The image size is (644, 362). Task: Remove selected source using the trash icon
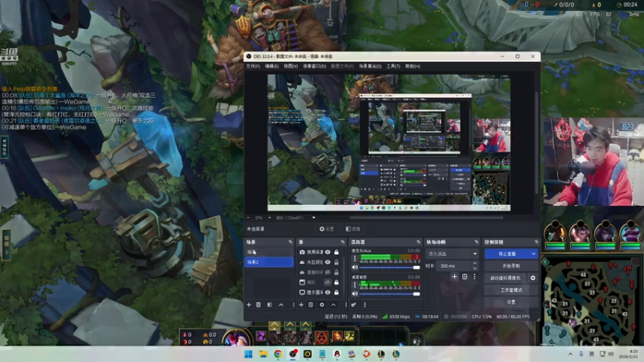pos(311,305)
